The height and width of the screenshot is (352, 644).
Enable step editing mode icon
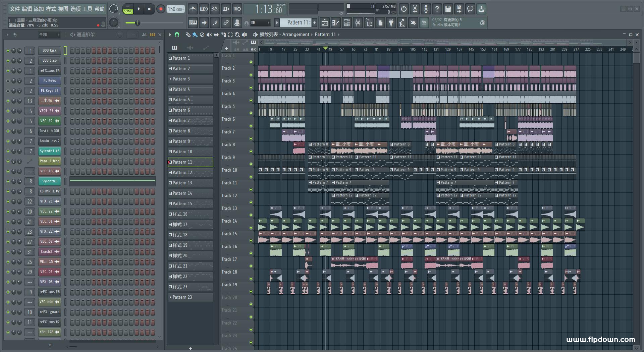(215, 23)
